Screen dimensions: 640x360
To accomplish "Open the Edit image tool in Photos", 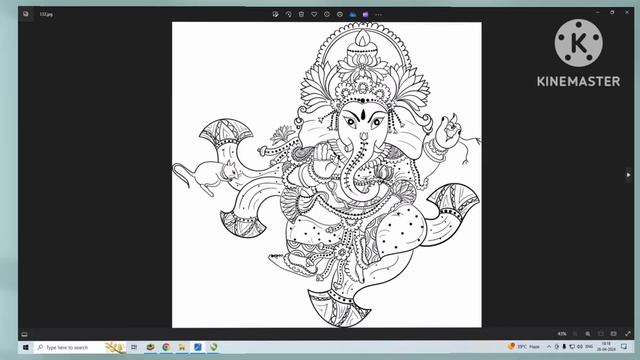I will 276,14.
